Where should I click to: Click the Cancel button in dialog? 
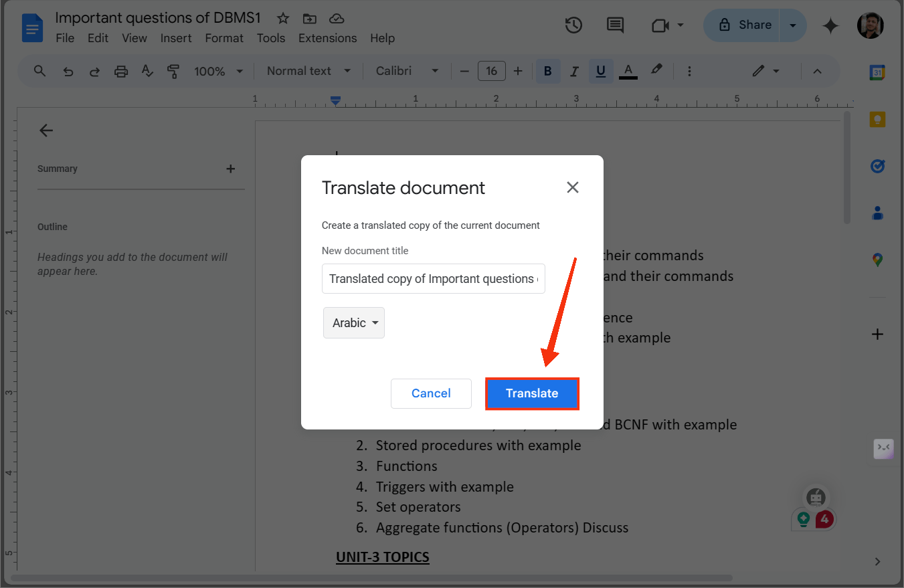tap(431, 393)
